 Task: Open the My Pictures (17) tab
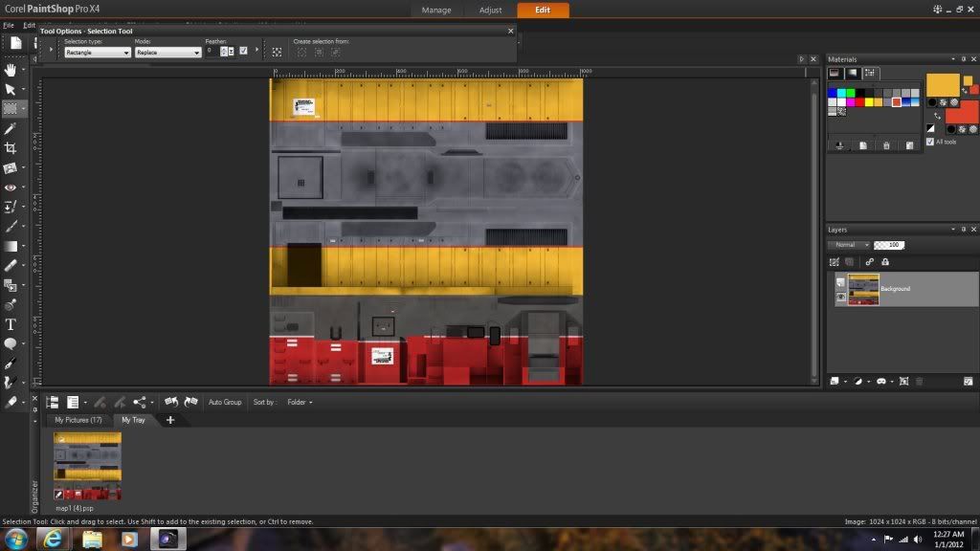78,420
